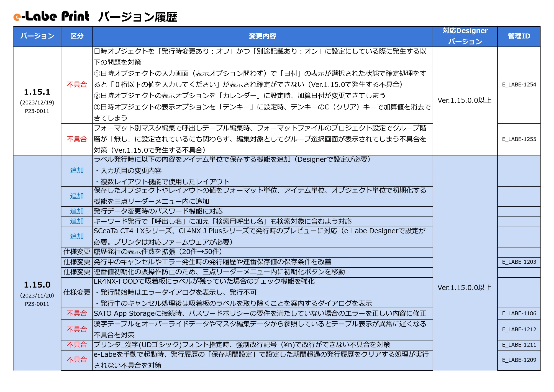The image size is (554, 392).
Task: Click Ver.1.15.0.0以上 in the 1.15.0 row
Action: [x=465, y=288]
